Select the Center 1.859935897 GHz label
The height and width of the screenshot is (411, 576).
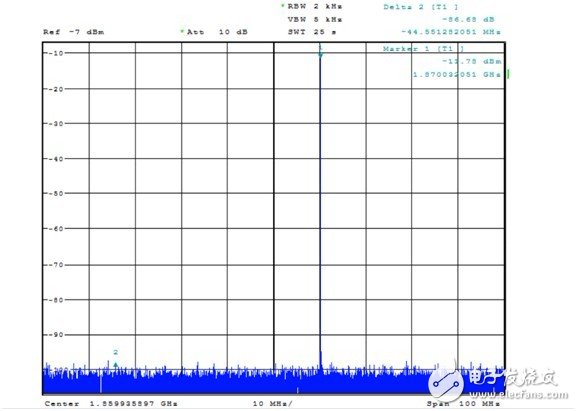111,404
